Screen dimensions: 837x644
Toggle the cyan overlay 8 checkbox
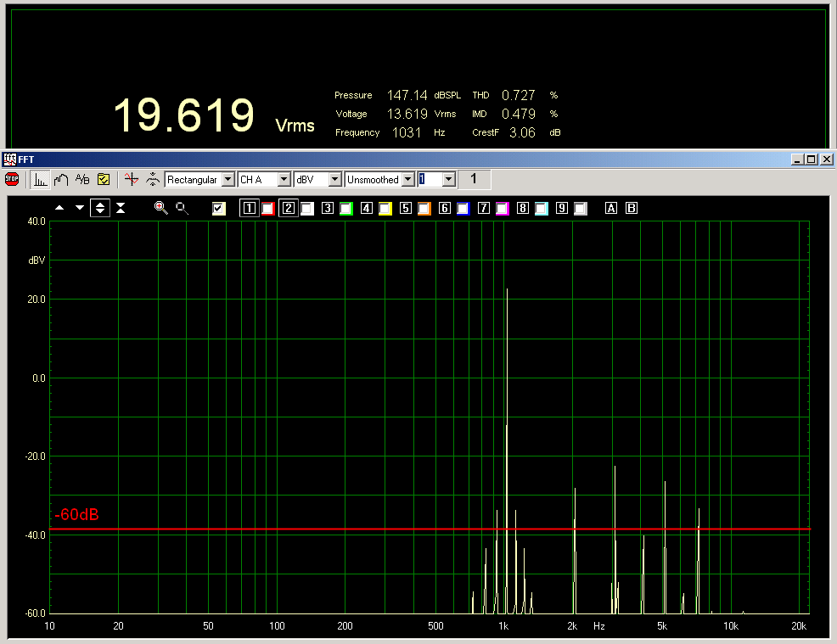tap(542, 209)
